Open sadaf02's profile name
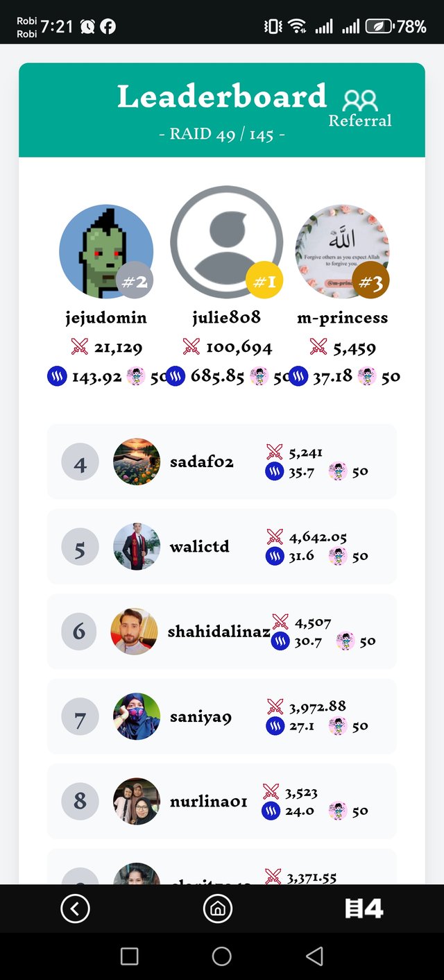Image resolution: width=444 pixels, height=980 pixels. pos(202,462)
